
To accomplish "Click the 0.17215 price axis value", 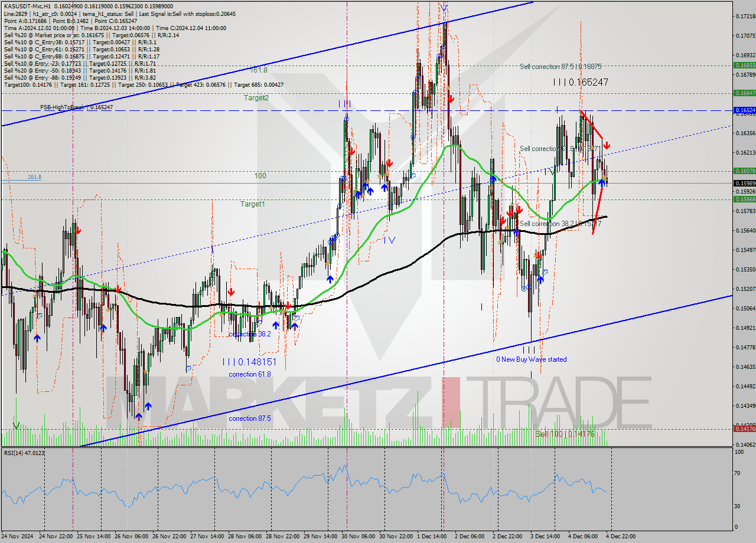I will click(745, 17).
